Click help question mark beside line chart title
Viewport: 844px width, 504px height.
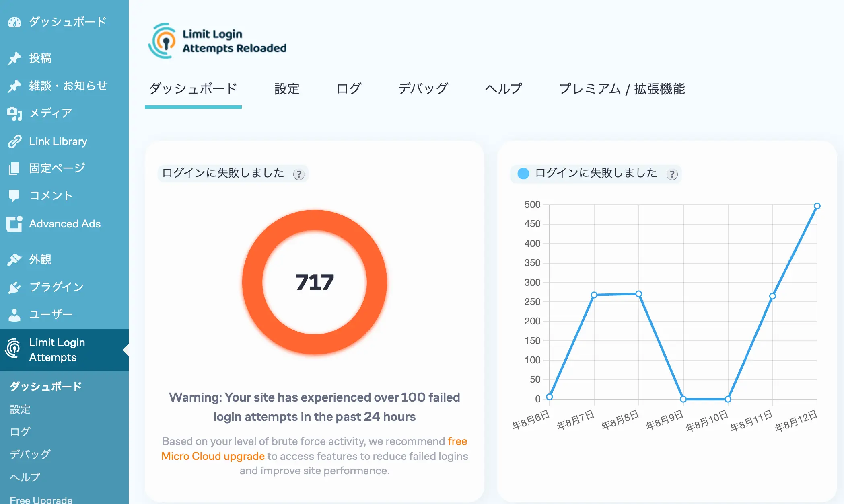(672, 174)
